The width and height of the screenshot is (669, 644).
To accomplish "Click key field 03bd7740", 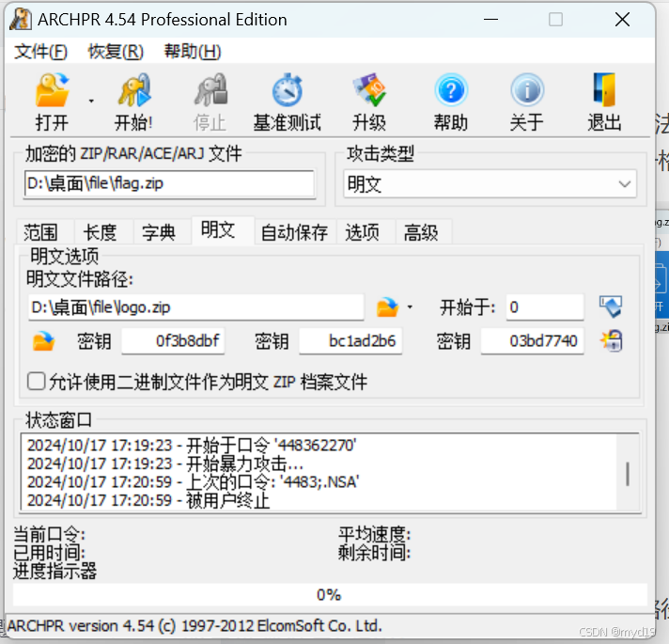I will pos(532,341).
